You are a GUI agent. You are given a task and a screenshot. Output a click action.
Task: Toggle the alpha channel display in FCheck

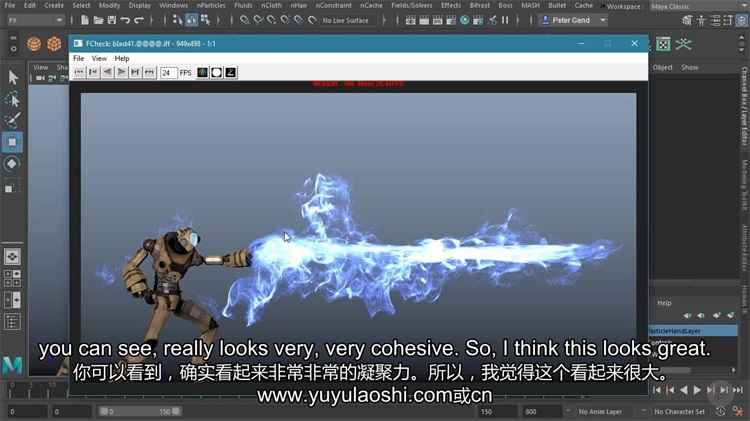pos(216,72)
